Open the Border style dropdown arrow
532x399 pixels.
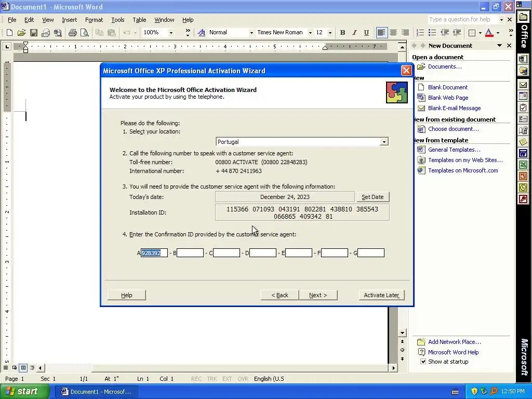coord(480,33)
